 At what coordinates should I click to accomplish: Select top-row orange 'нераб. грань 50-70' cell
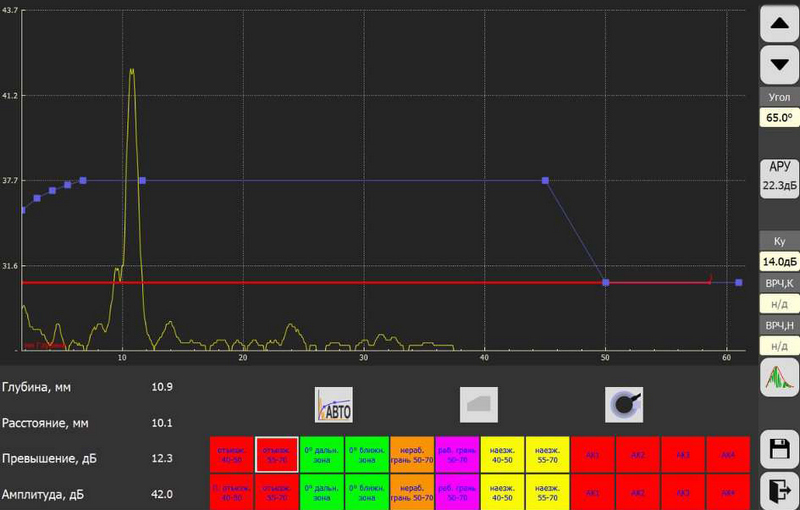pyautogui.click(x=412, y=453)
